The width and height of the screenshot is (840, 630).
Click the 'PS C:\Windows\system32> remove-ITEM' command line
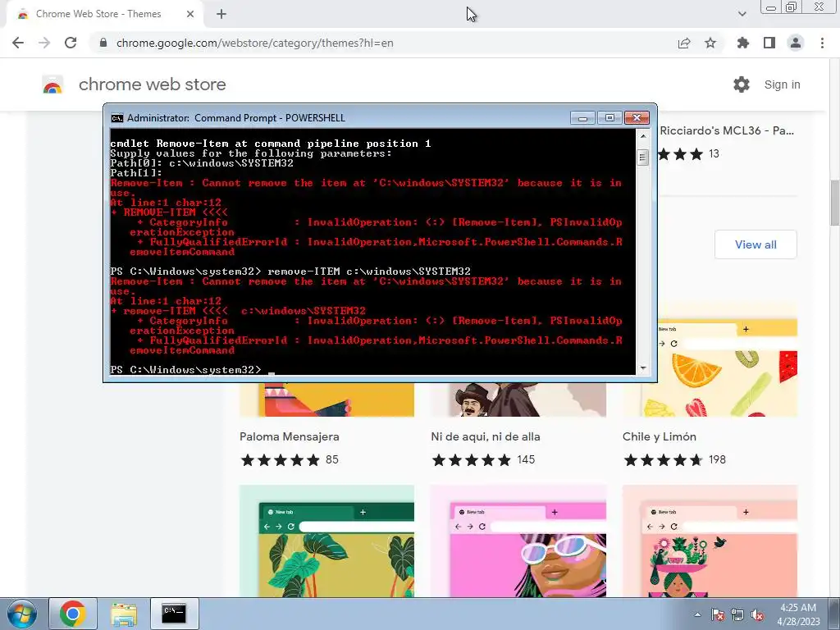point(290,271)
